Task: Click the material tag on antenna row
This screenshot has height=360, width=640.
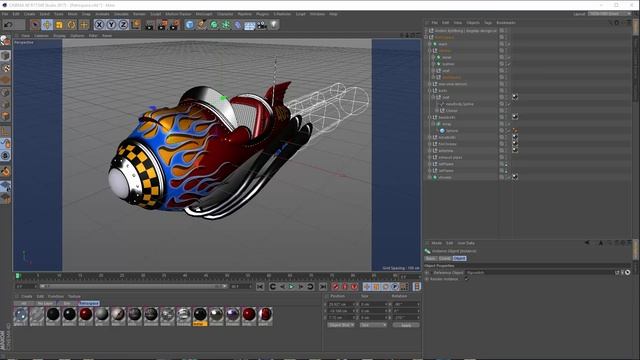Action: pyautogui.click(x=515, y=150)
